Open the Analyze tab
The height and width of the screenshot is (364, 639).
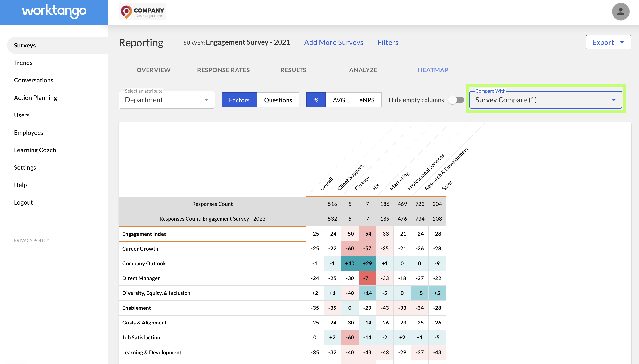(363, 70)
